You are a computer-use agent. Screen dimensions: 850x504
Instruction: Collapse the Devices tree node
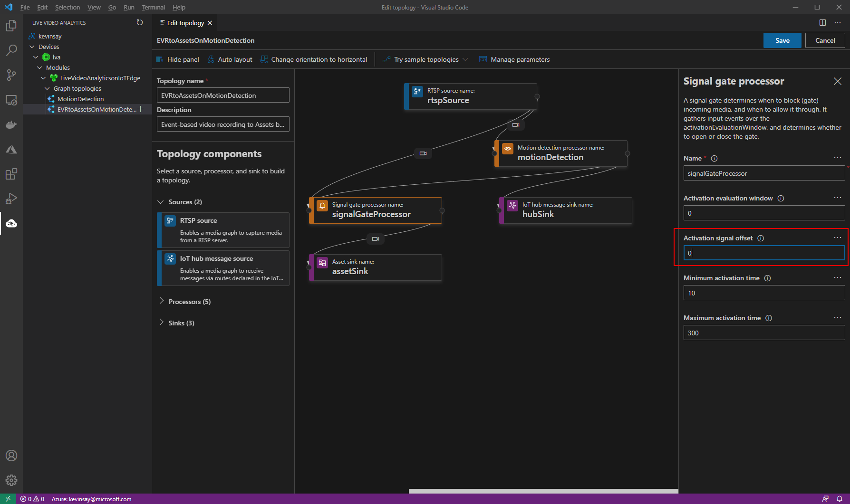32,47
